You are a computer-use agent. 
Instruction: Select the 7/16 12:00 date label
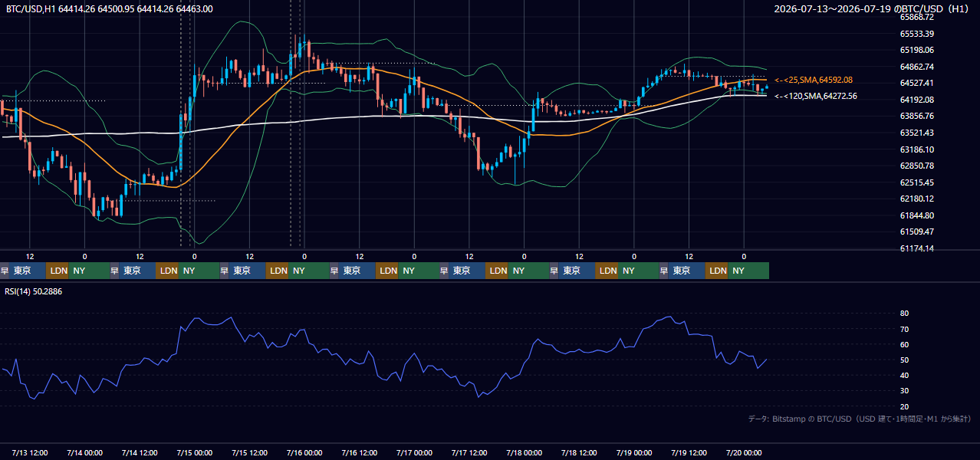[x=360, y=452]
